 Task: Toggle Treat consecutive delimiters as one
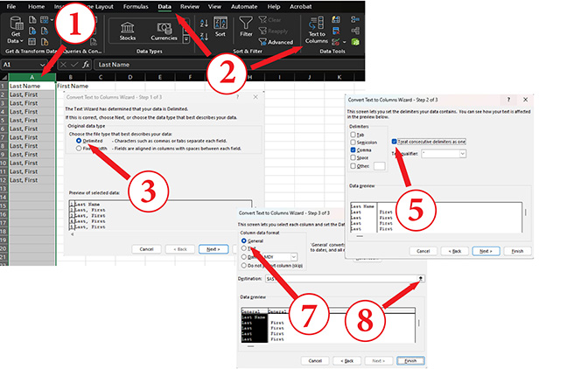pyautogui.click(x=394, y=140)
